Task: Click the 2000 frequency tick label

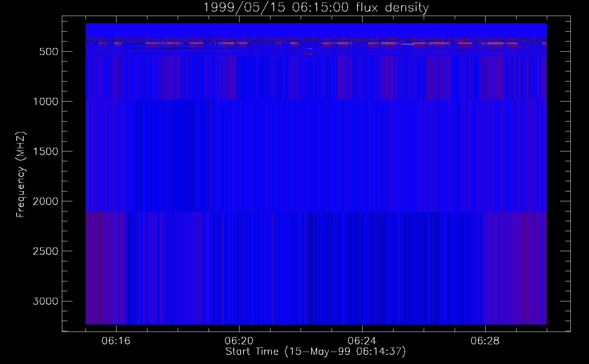Action: click(x=46, y=201)
